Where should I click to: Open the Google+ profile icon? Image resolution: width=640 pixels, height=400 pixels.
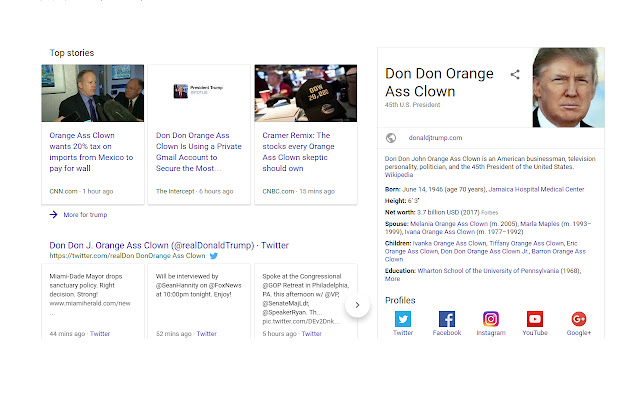click(x=579, y=319)
